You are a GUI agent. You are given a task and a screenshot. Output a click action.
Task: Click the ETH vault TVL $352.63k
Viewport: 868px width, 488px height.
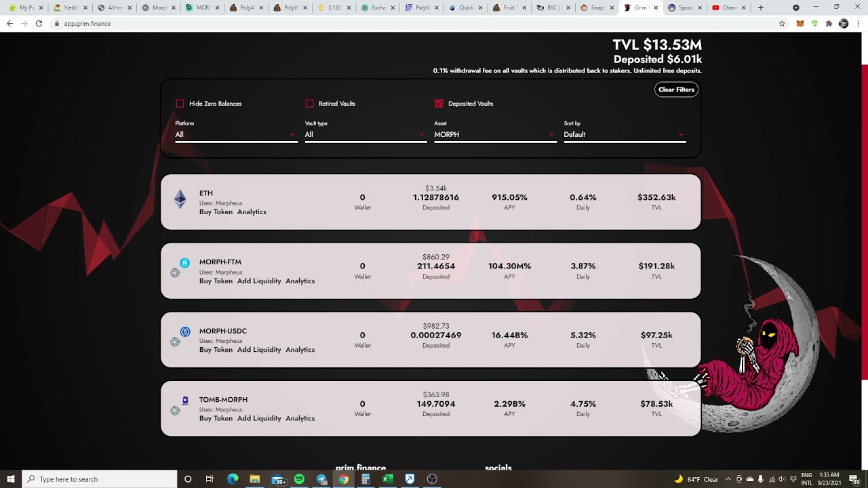[656, 197]
